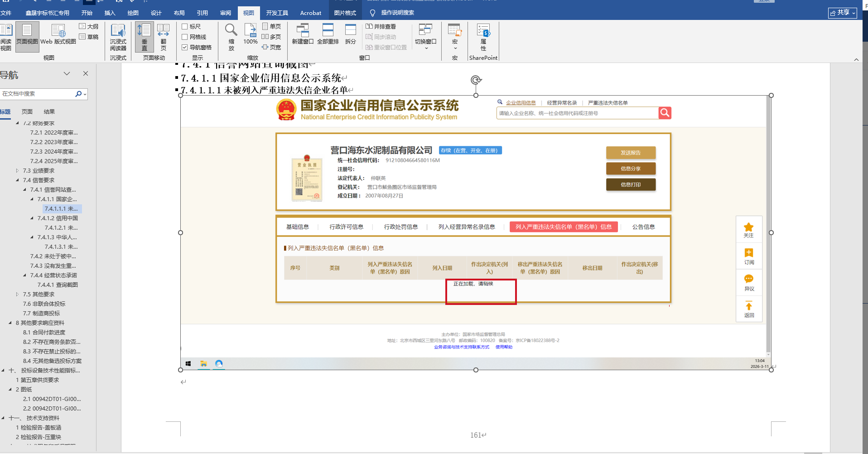This screenshot has width=868, height=454.
Task: Open the Outline (大纲) view
Action: (89, 27)
